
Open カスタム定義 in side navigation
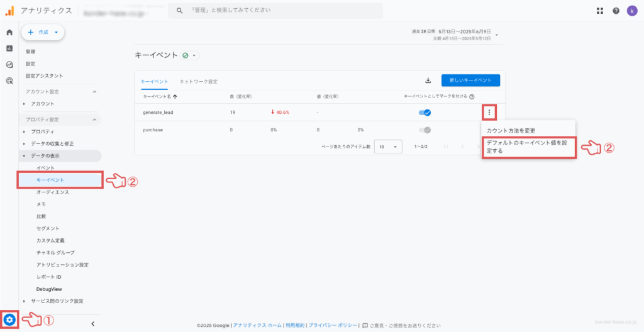click(50, 240)
